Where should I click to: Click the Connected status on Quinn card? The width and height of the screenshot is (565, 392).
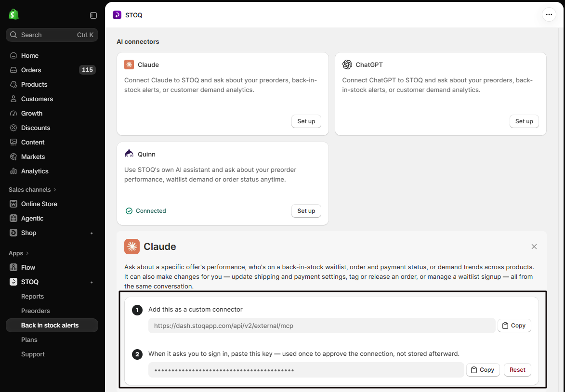pos(145,211)
